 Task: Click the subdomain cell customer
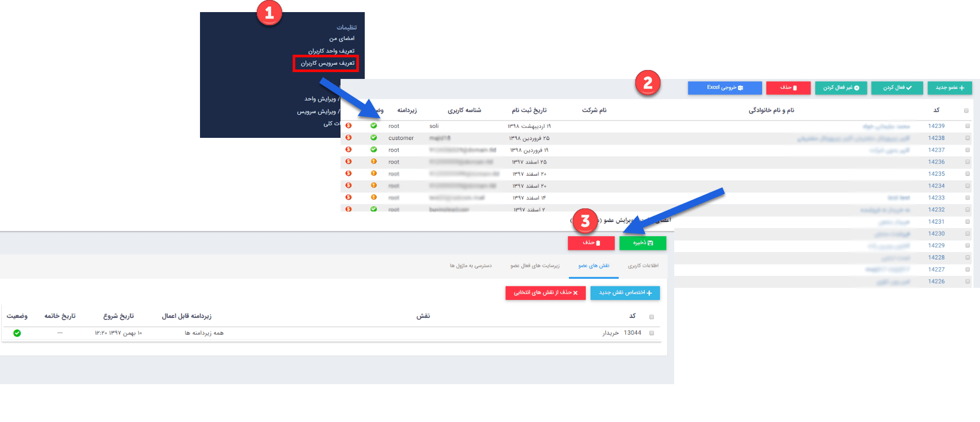click(401, 138)
